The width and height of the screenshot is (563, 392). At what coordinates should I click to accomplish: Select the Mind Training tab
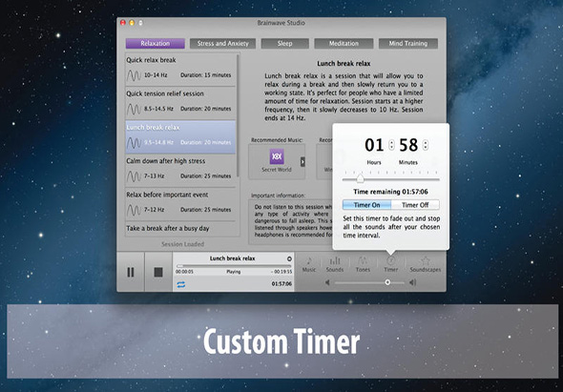coord(408,44)
